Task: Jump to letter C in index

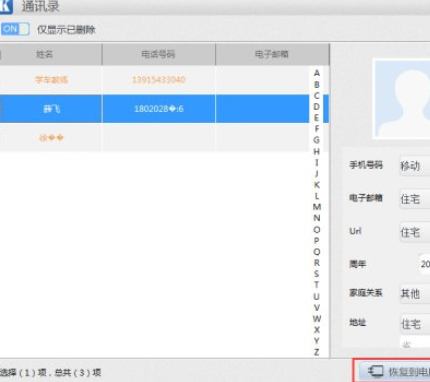Action: pyautogui.click(x=317, y=96)
